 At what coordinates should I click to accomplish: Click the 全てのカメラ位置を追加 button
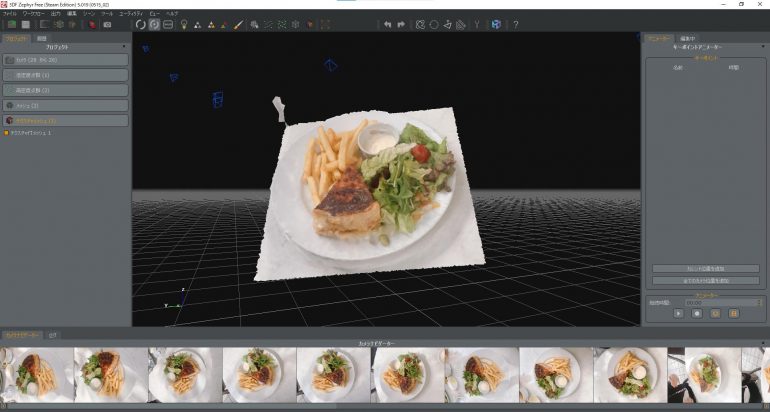coord(706,280)
